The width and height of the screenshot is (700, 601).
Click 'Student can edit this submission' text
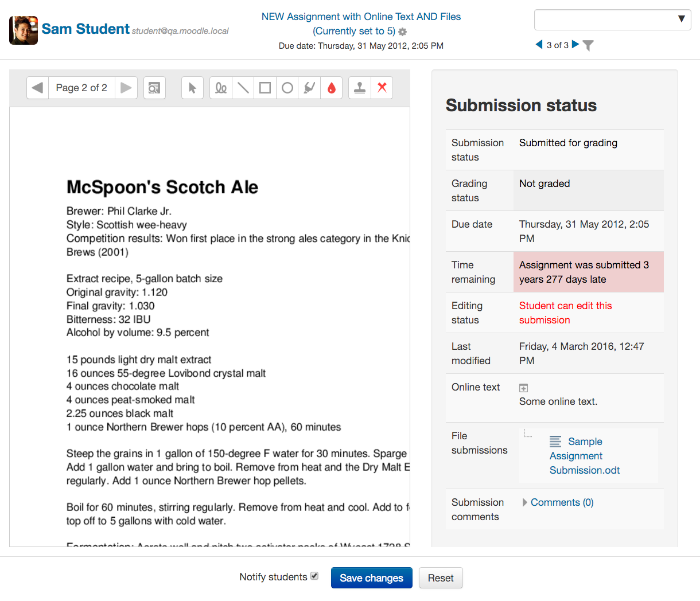tap(565, 313)
